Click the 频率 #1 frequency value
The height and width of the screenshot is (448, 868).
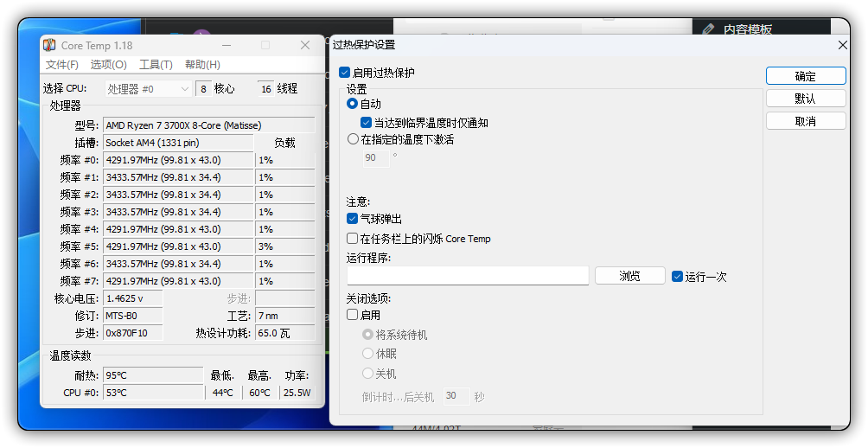[178, 177]
